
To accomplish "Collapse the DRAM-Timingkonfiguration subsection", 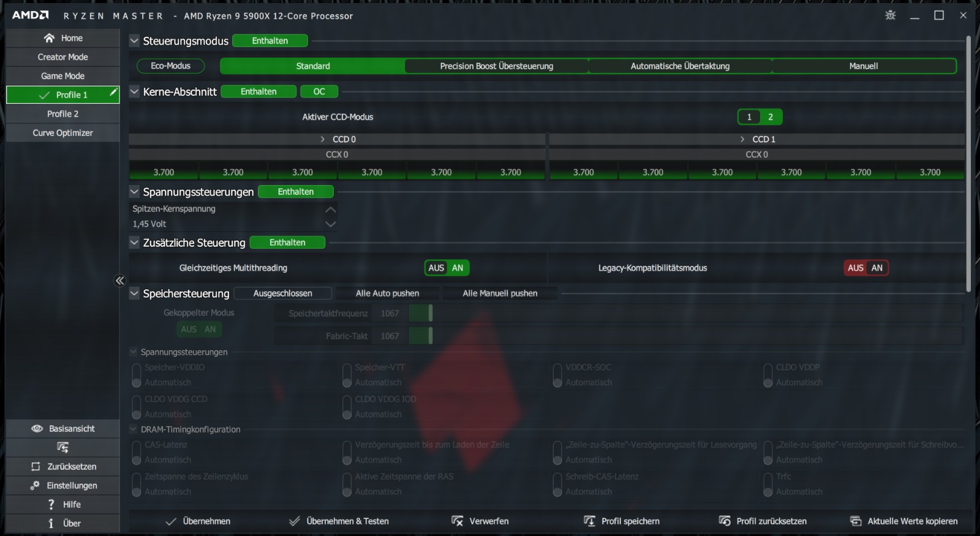I will [134, 429].
